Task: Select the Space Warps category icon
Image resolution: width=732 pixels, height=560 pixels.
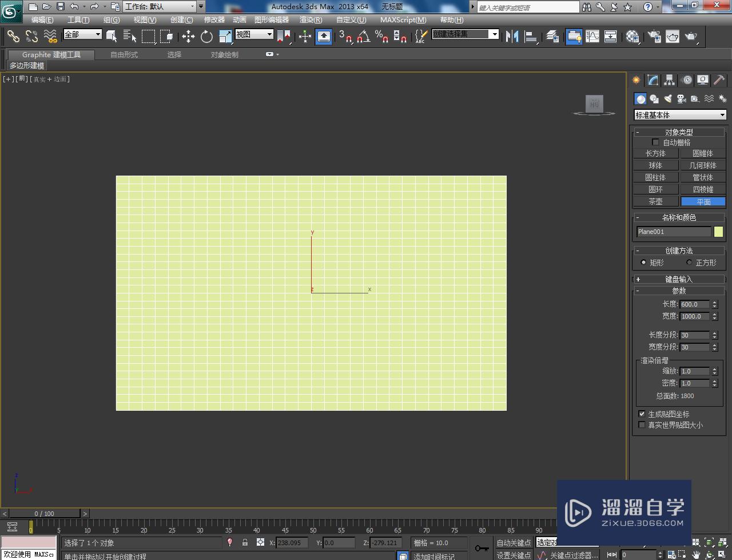Action: pyautogui.click(x=709, y=99)
